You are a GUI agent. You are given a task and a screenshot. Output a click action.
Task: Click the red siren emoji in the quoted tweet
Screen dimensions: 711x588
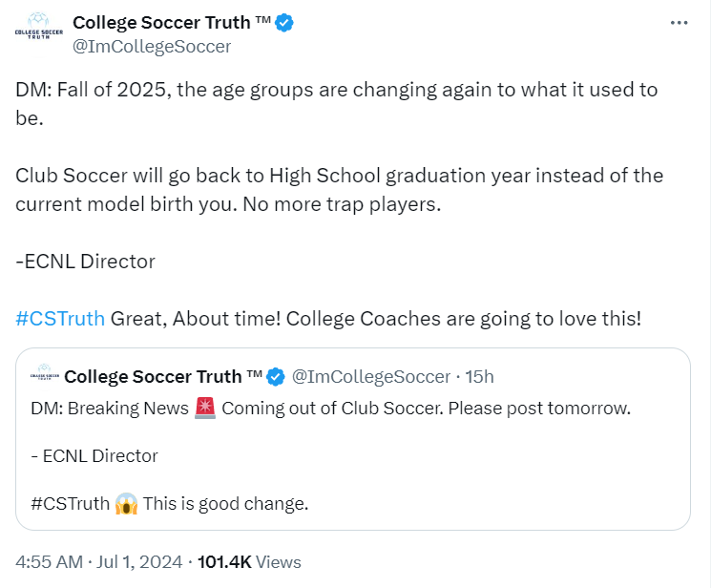(205, 409)
